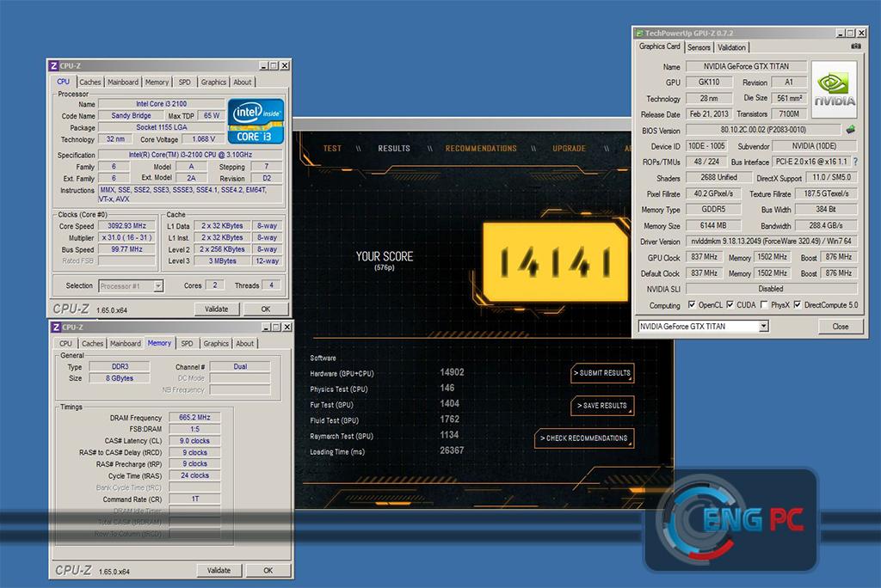Image resolution: width=881 pixels, height=588 pixels.
Task: Minimize the GPU-Z window
Action: point(840,34)
